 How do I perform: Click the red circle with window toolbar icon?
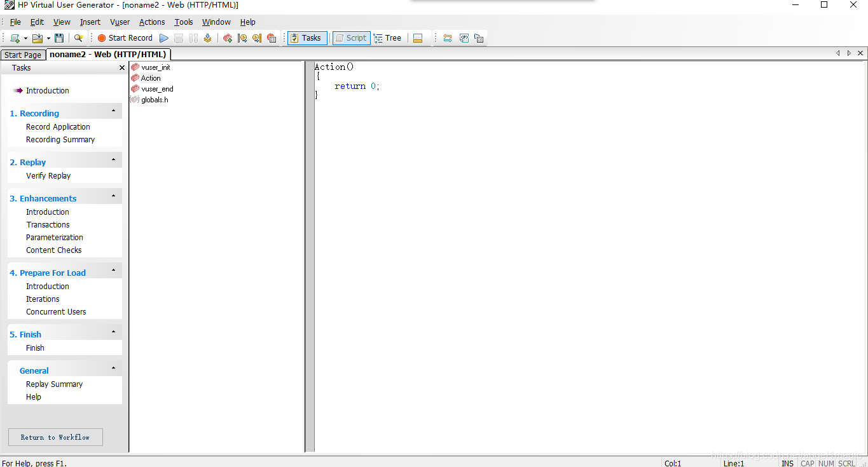click(x=272, y=38)
